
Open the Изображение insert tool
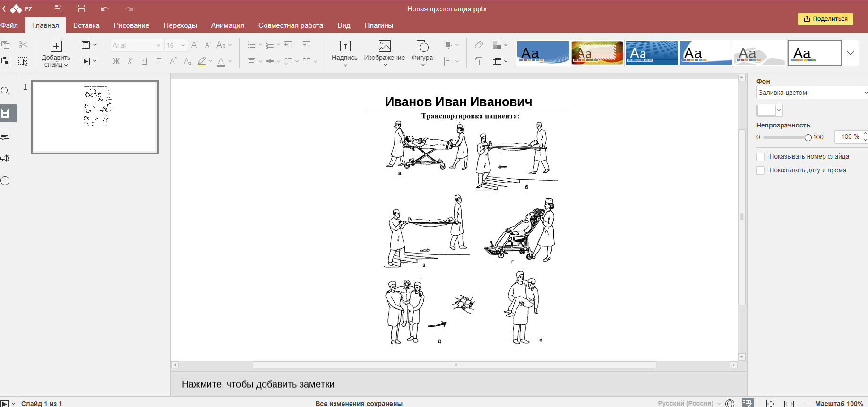point(384,50)
